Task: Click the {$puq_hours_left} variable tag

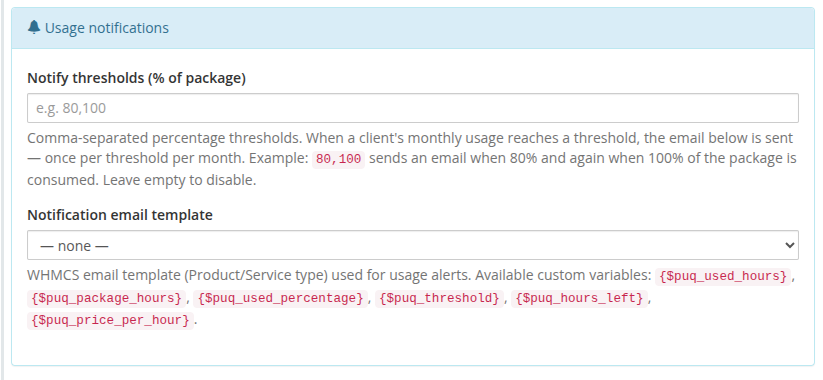Action: (579, 298)
